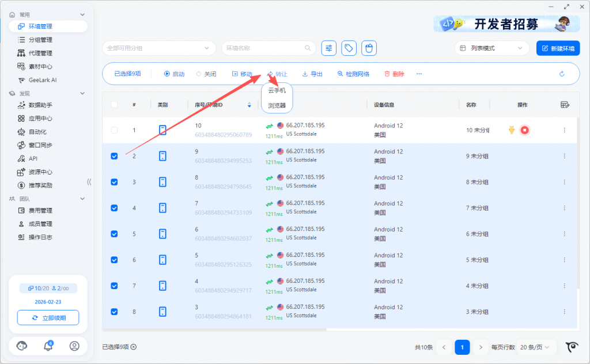Screen dimensions: 590x364
Task: Click the filter settings icon
Action: pos(328,48)
